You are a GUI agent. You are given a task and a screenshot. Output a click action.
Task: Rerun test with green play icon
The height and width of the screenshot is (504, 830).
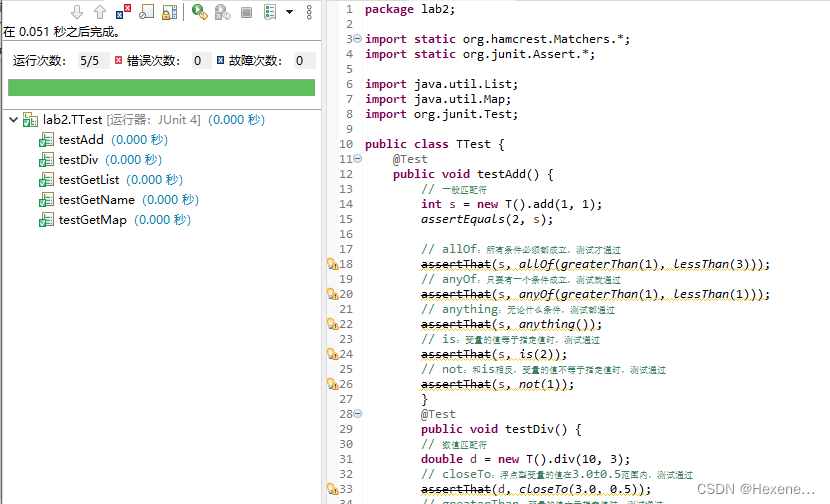point(200,12)
